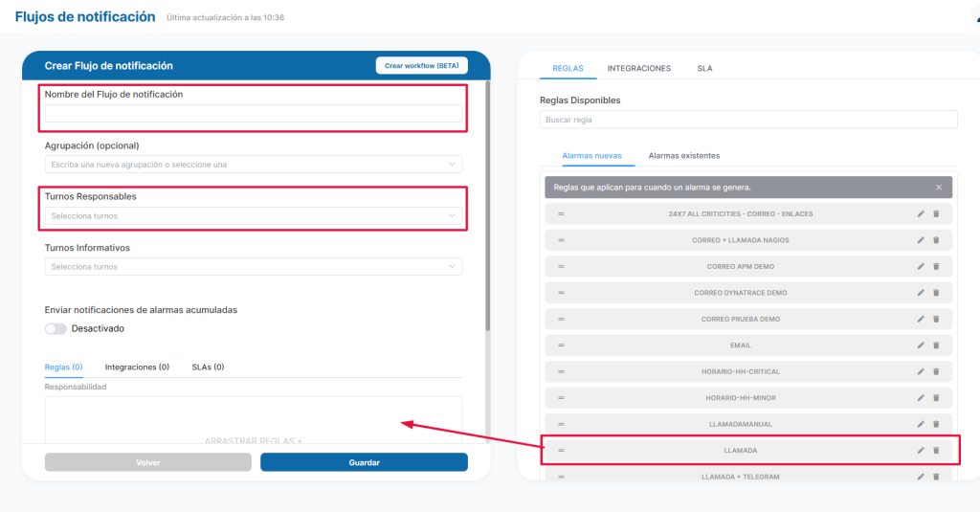980x512 pixels.
Task: Click the Guardar button
Action: pyautogui.click(x=364, y=462)
